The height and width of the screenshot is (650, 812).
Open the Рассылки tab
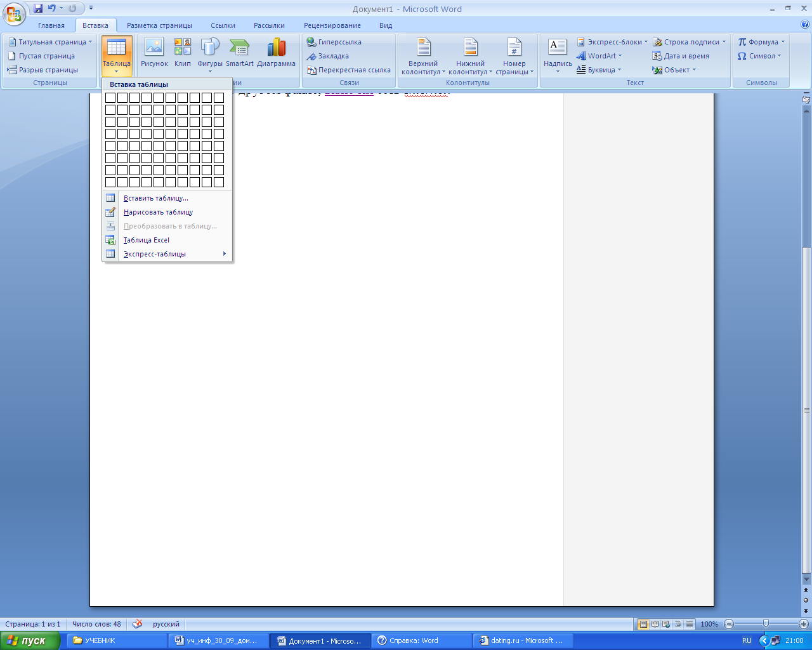pos(269,25)
